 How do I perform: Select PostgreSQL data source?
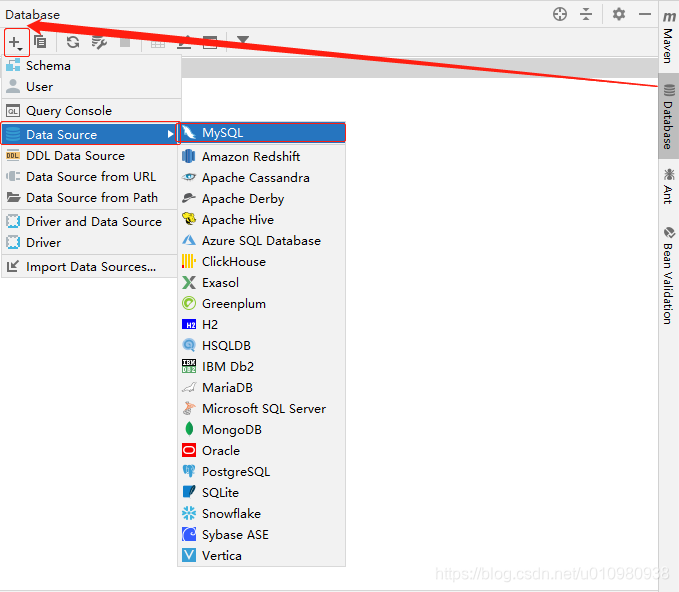pos(262,472)
